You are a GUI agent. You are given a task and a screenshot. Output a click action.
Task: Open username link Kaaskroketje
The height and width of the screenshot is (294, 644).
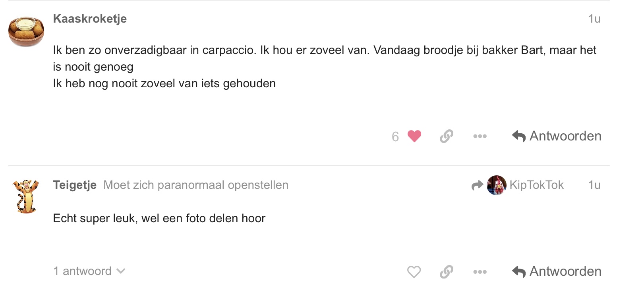point(90,19)
